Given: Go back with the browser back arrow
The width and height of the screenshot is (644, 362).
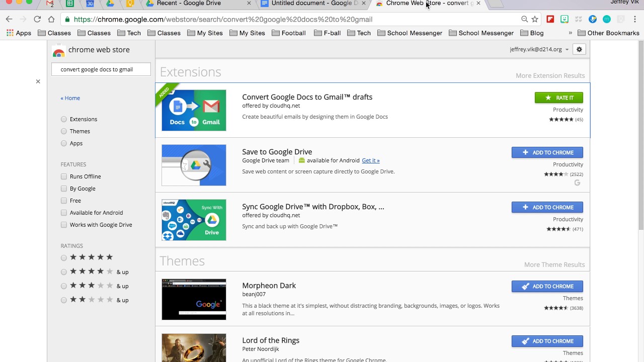Looking at the screenshot, I should pyautogui.click(x=9, y=19).
